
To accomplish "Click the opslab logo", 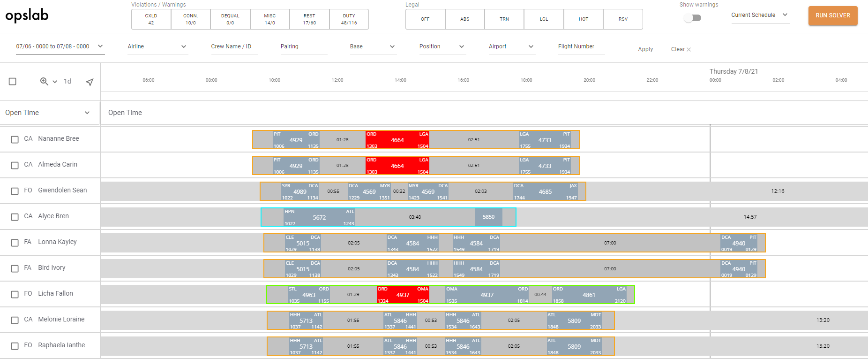I will (27, 15).
